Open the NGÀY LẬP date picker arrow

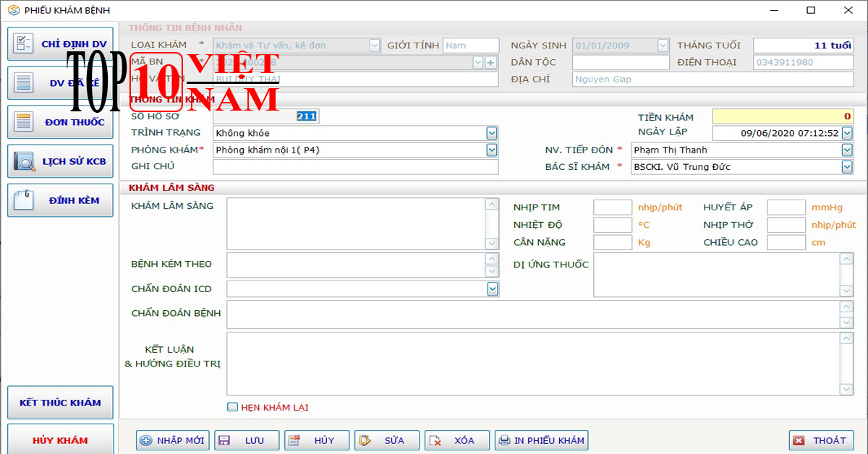tap(847, 133)
